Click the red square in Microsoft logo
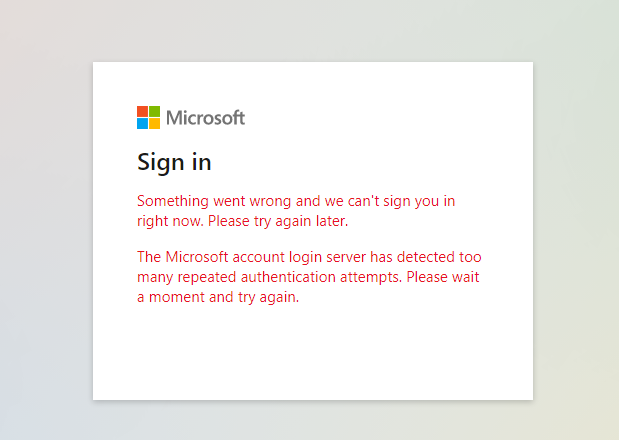The height and width of the screenshot is (440, 619). (142, 112)
